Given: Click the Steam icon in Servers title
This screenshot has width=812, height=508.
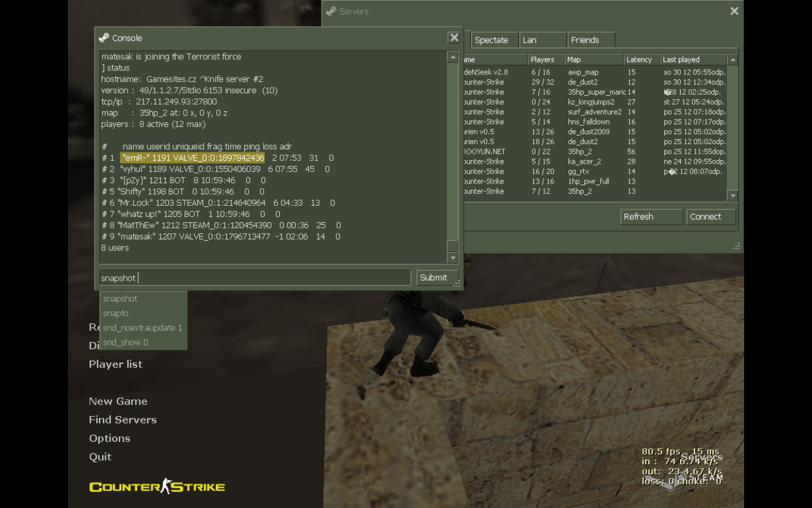Looking at the screenshot, I should 331,11.
